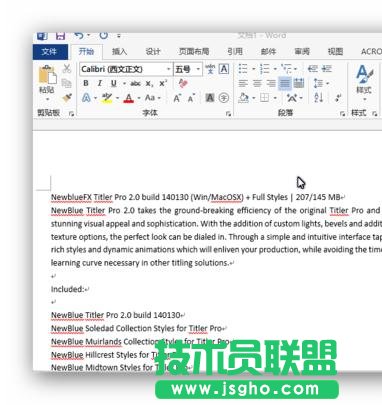Save the document with the floppy icon
This screenshot has height=405, width=382.
[x=60, y=36]
